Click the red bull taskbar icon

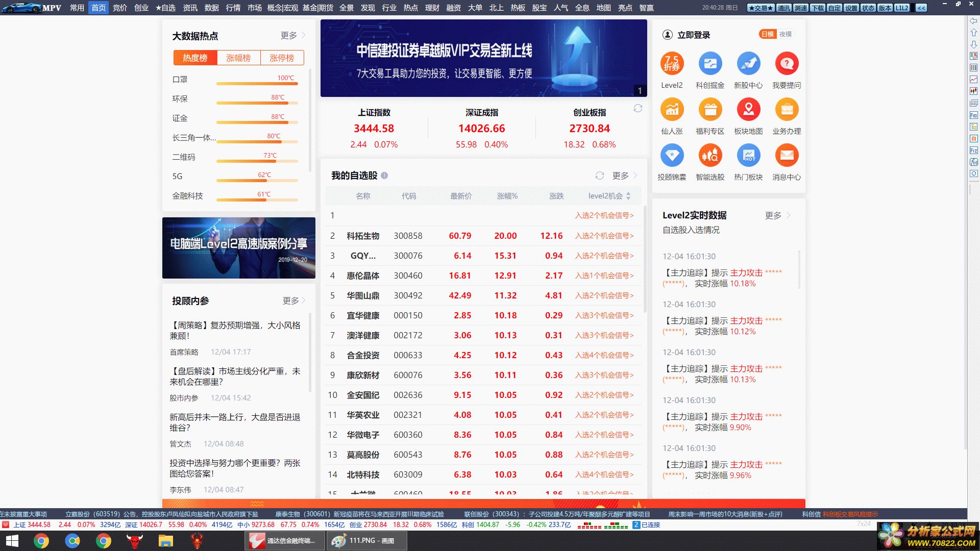coord(134,541)
